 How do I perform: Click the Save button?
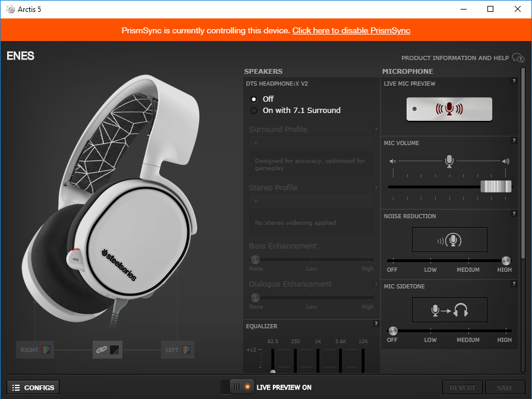[505, 388]
